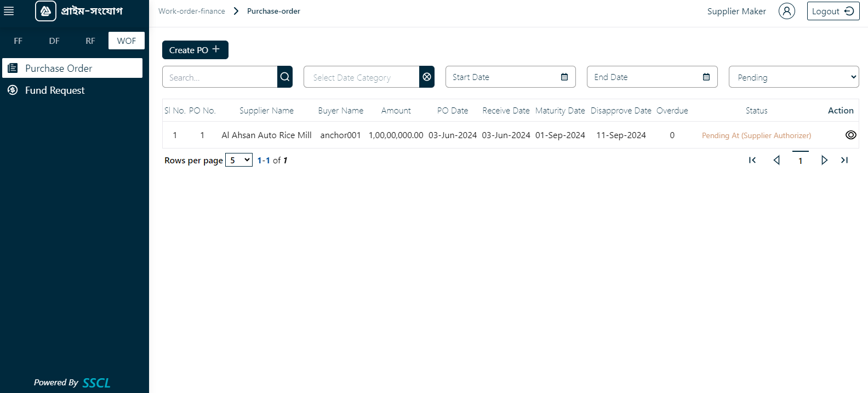The image size is (868, 393).
Task: Click the 01-Sep-2024 maturity date cell
Action: pos(560,135)
